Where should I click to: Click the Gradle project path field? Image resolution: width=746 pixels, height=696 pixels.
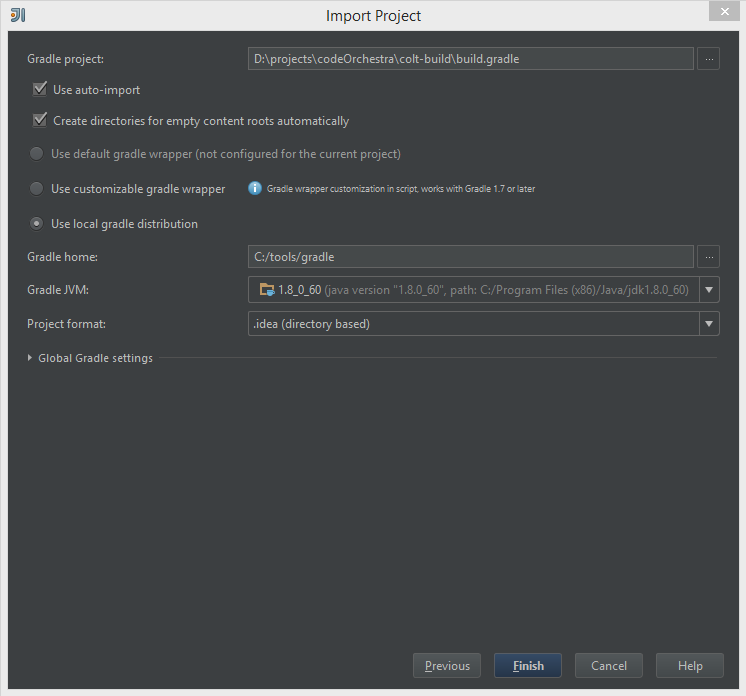point(470,59)
